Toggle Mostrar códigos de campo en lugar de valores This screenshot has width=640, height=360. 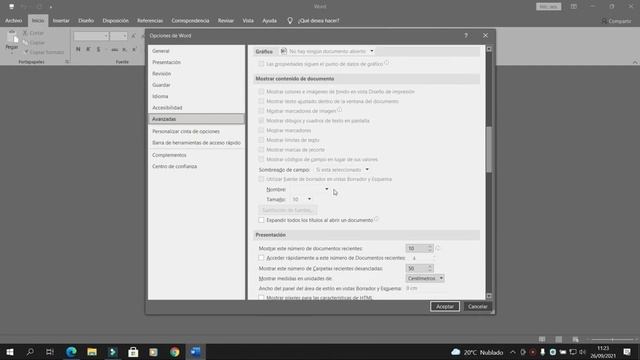pos(261,160)
